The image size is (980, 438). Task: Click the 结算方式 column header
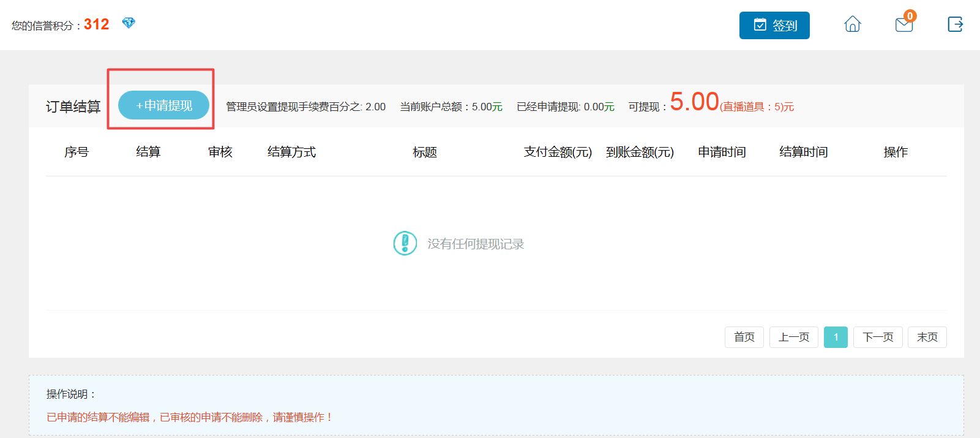(292, 152)
